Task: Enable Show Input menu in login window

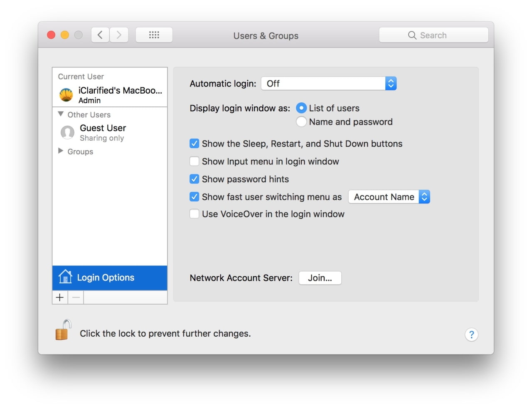Action: [194, 161]
